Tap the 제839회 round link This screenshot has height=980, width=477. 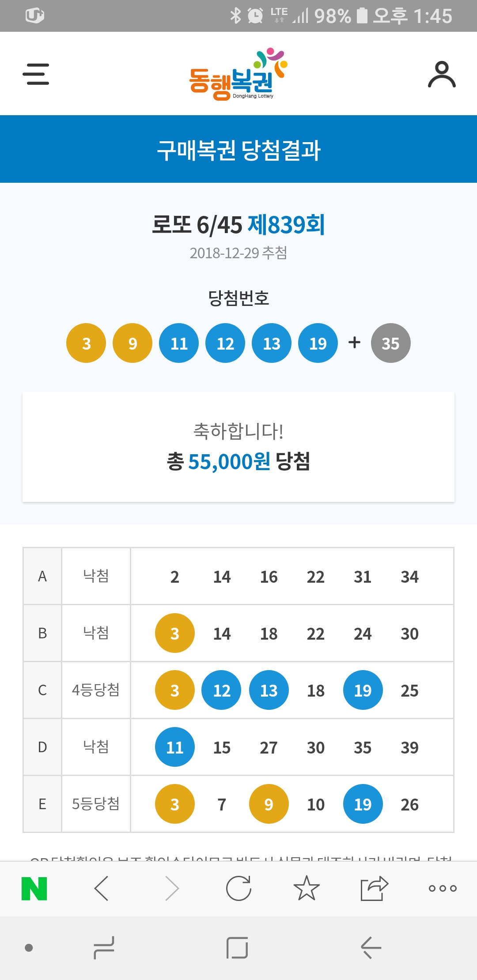tap(286, 224)
